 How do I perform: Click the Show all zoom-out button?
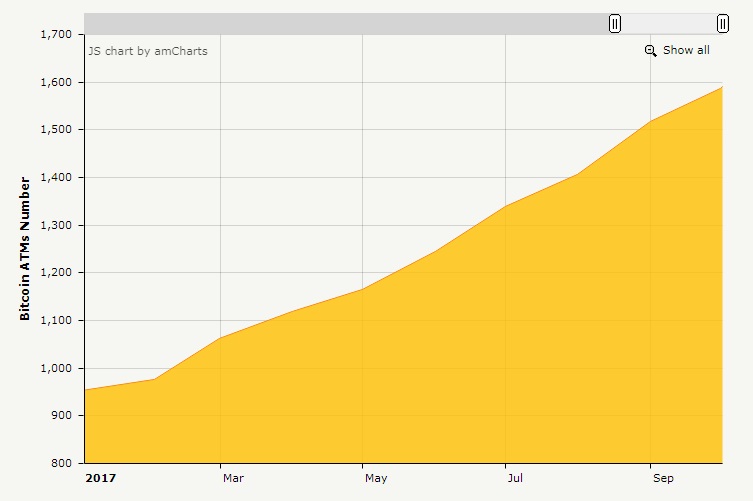(677, 50)
